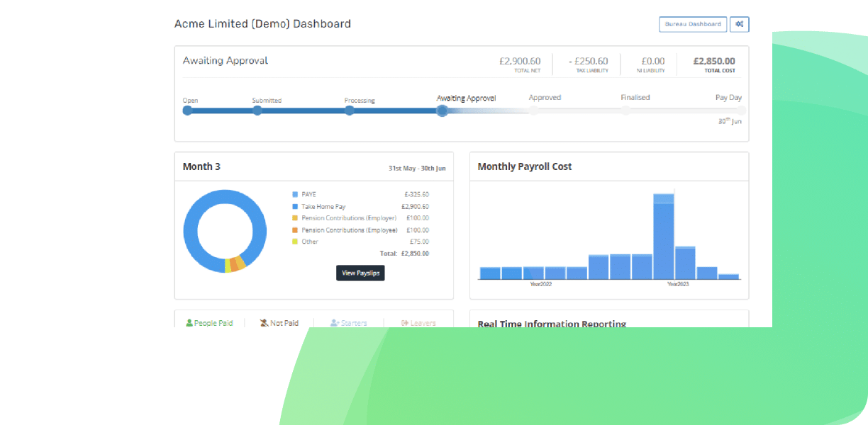Select the Processing stage marker
Screen dimensions: 868x425
pyautogui.click(x=350, y=110)
